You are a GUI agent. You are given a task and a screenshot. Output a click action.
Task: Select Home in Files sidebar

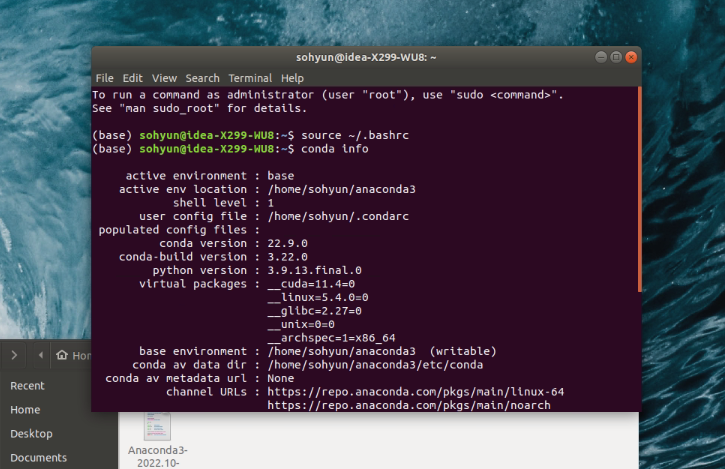(x=25, y=410)
